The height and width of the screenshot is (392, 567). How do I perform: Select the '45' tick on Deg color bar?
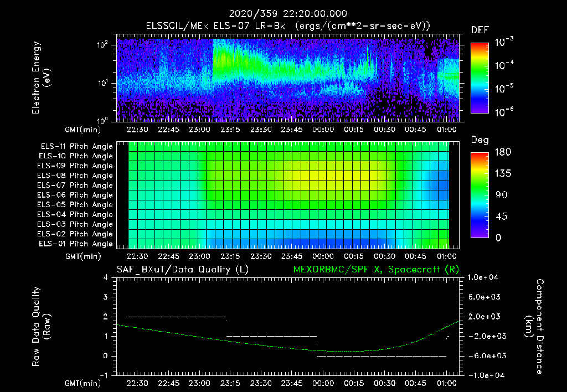pos(502,216)
